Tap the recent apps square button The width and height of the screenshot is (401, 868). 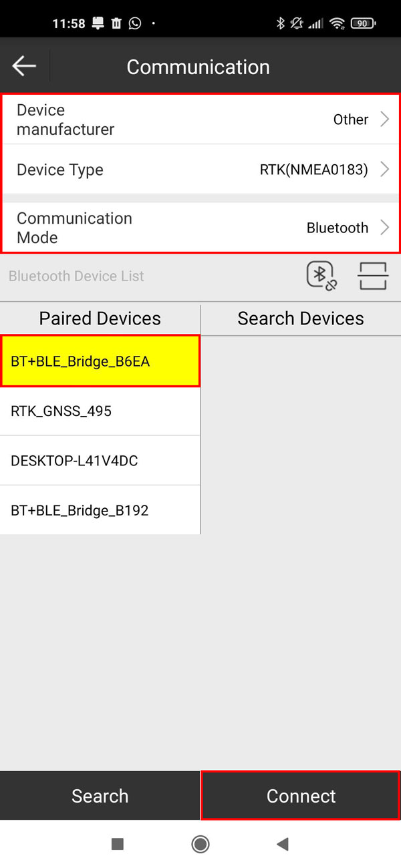tap(118, 844)
